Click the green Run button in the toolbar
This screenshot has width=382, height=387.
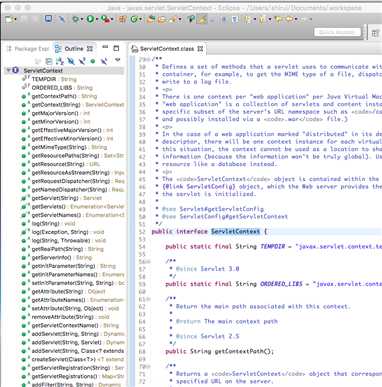pyautogui.click(x=90, y=19)
